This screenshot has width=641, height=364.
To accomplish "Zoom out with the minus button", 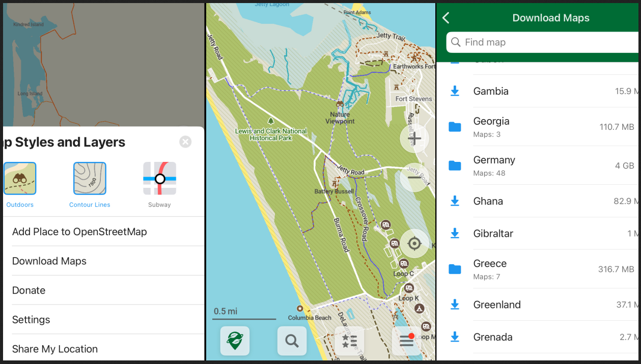I will coord(414,177).
